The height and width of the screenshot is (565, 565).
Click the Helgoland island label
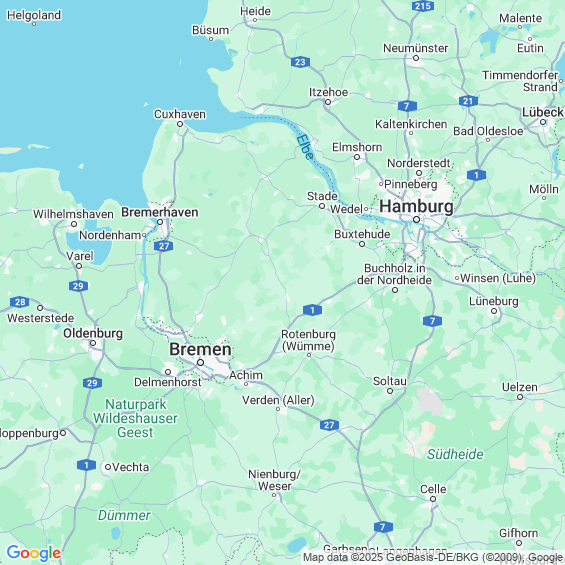(x=34, y=15)
